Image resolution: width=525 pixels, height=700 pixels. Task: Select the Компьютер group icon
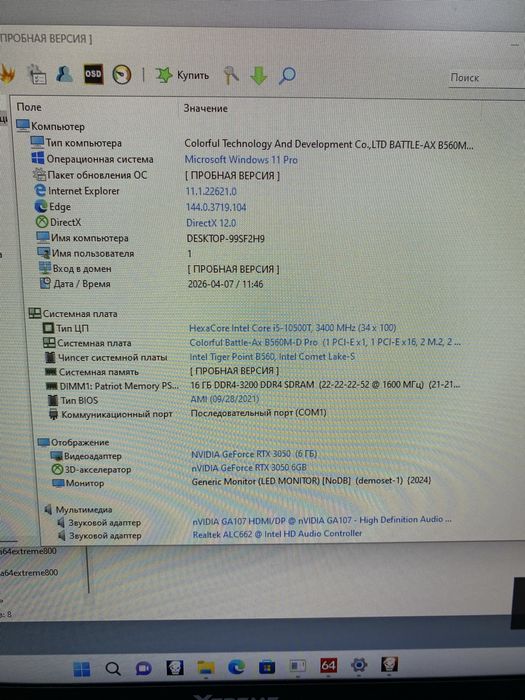[x=23, y=125]
